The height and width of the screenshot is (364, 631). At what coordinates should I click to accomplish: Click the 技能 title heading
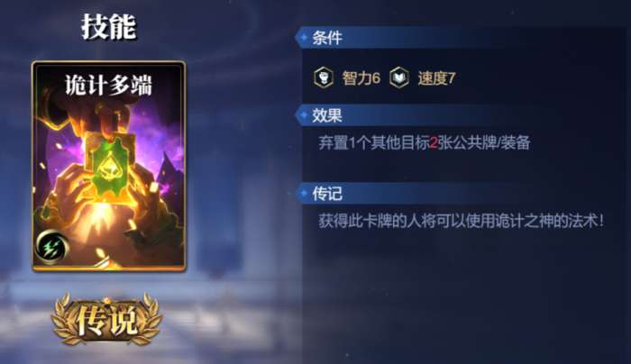point(109,27)
